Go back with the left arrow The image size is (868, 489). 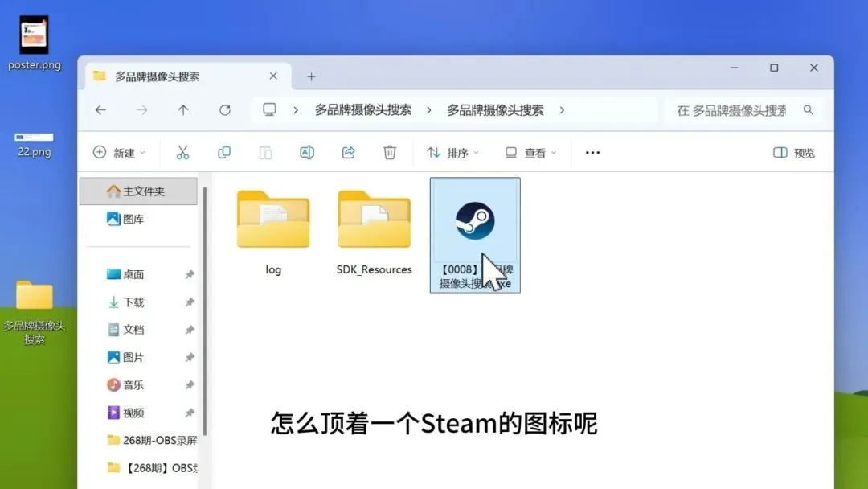[100, 110]
